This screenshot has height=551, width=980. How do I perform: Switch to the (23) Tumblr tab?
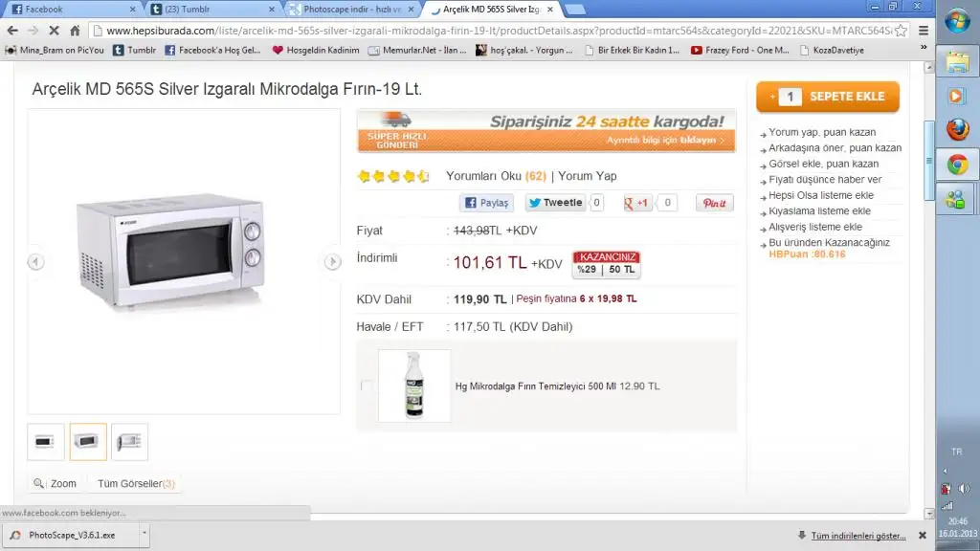pyautogui.click(x=212, y=10)
